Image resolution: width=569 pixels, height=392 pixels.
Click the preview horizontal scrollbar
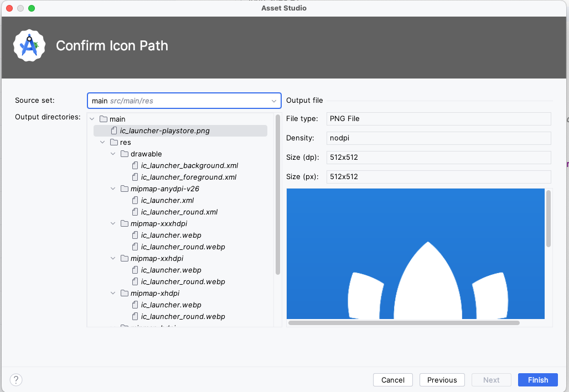404,322
